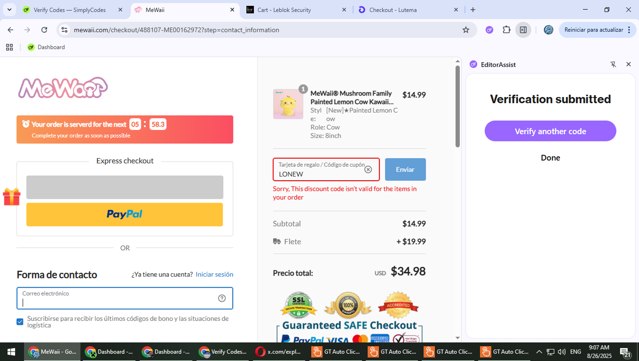Image resolution: width=639 pixels, height=361 pixels.
Task: Click the network icon in system tray
Action: point(551,352)
